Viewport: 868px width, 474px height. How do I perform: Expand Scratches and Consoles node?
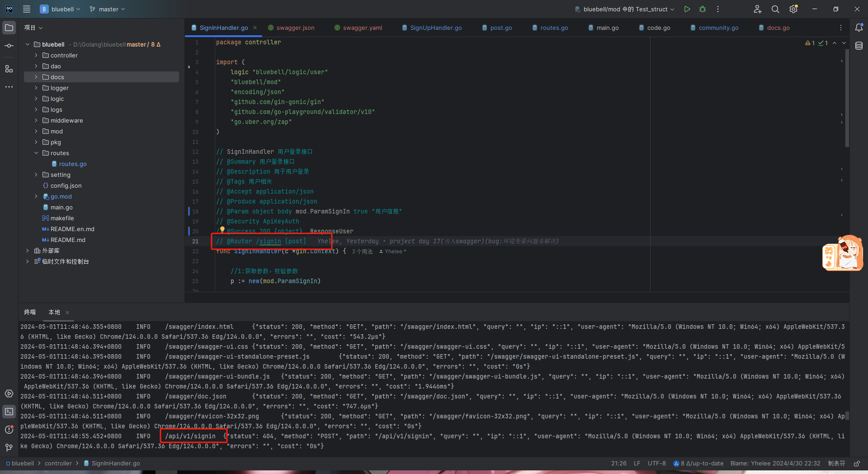28,261
